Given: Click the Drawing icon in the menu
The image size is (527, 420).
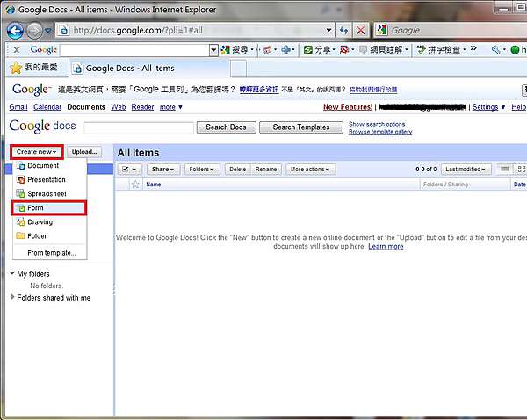Looking at the screenshot, I should point(20,222).
